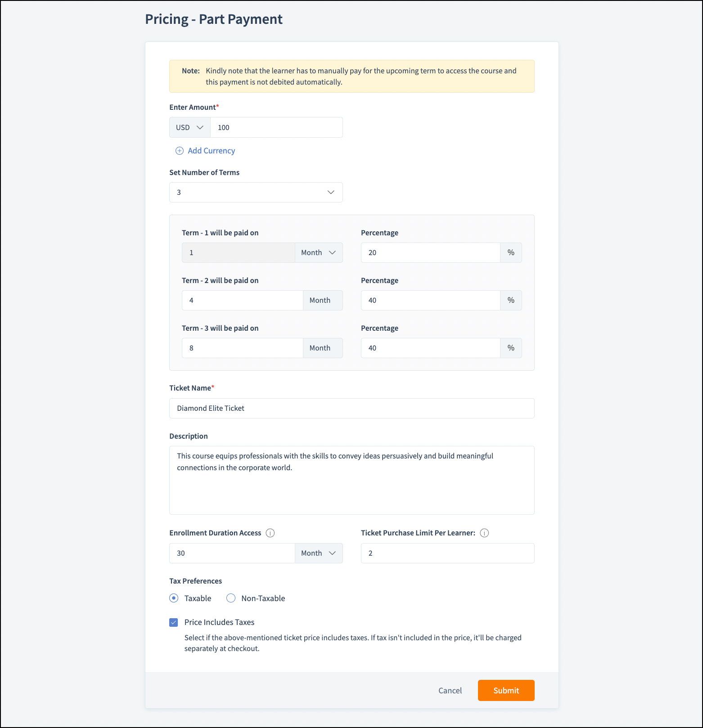
Task: Edit the Term 2 paid-on month field
Action: click(x=242, y=300)
